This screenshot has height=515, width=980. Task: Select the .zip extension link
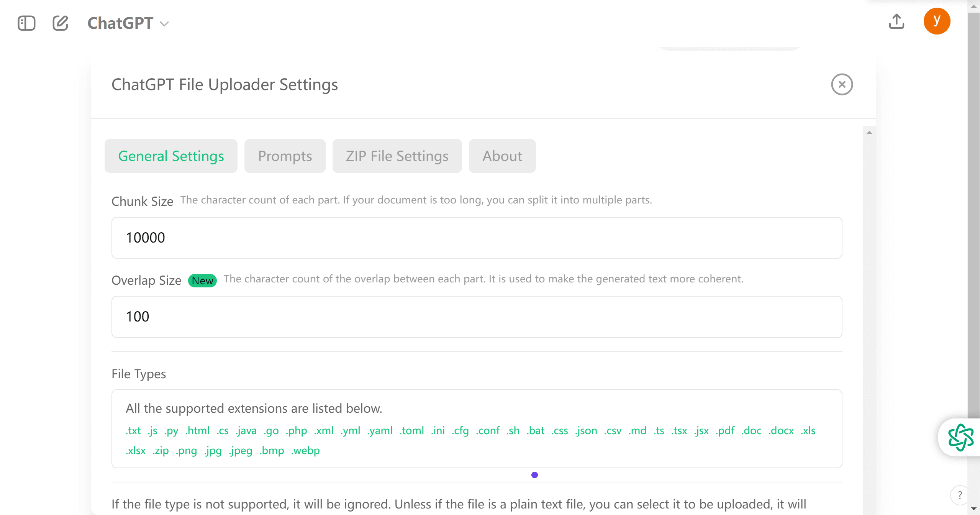pyautogui.click(x=161, y=451)
